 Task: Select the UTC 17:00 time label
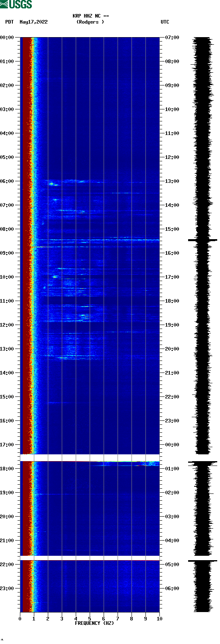click(172, 277)
